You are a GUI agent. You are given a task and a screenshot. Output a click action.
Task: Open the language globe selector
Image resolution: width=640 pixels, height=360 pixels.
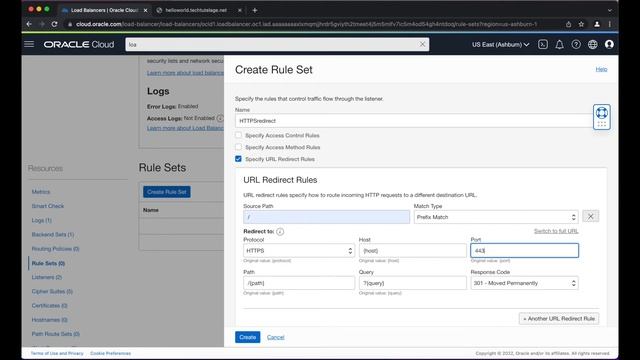pos(593,44)
